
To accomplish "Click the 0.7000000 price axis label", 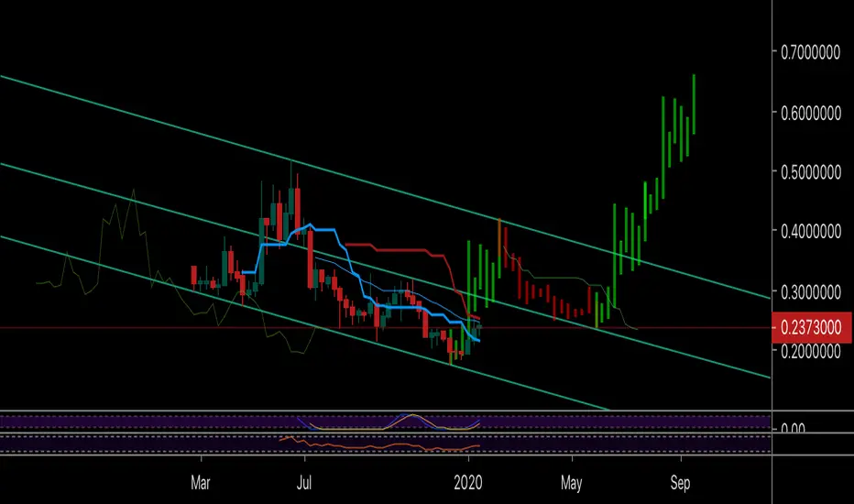I will tap(810, 53).
